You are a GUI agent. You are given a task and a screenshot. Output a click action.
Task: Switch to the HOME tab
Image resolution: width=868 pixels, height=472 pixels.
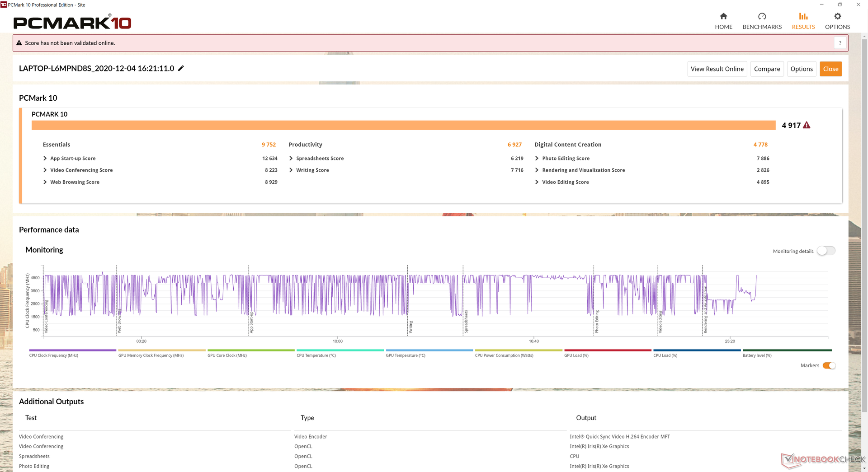pos(723,21)
